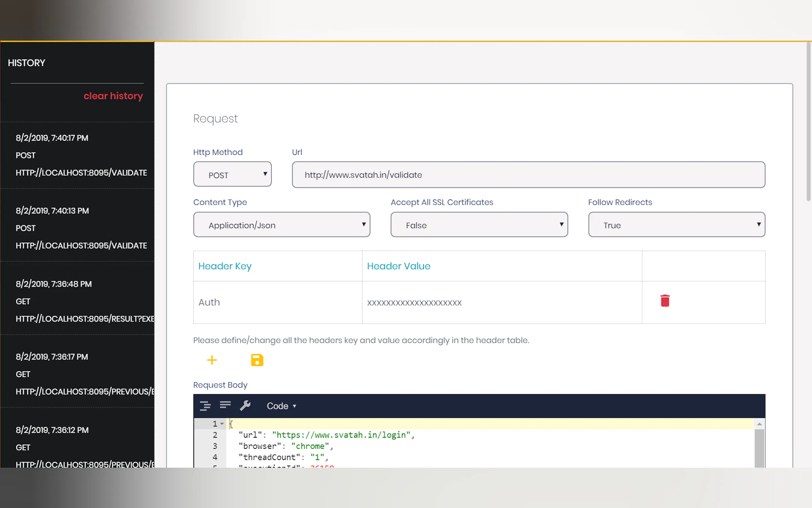Image resolution: width=812 pixels, height=508 pixels.
Task: Click the editor scrollbar up arrow
Action: 759,424
